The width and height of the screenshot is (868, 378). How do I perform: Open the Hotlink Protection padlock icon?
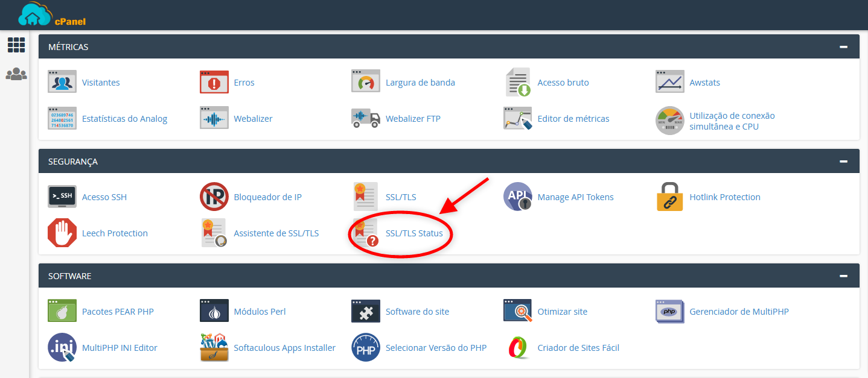coord(670,197)
